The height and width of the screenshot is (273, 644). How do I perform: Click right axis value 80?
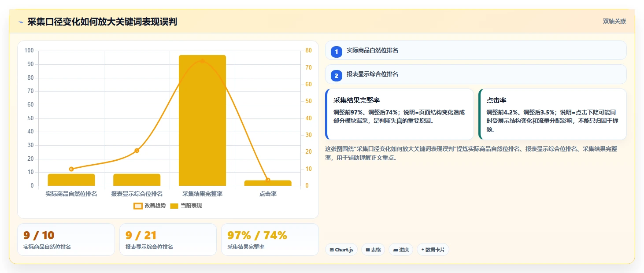(309, 51)
